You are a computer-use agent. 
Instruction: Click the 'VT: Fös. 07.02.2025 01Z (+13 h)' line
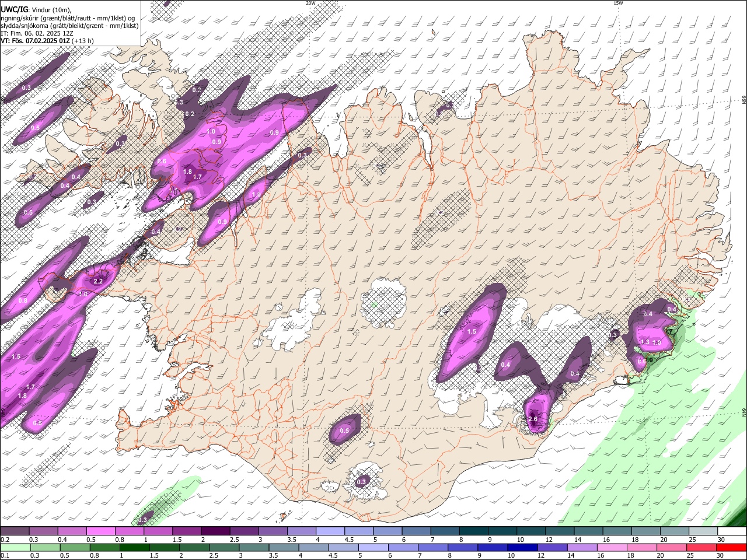[47, 41]
